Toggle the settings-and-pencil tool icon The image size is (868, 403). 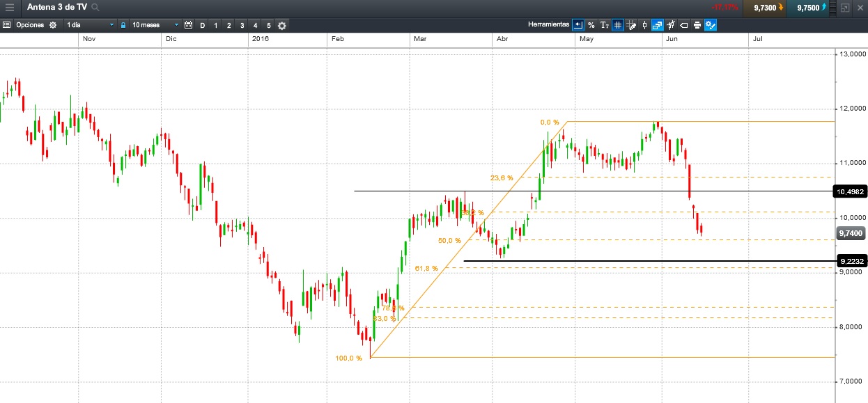pyautogui.click(x=711, y=25)
